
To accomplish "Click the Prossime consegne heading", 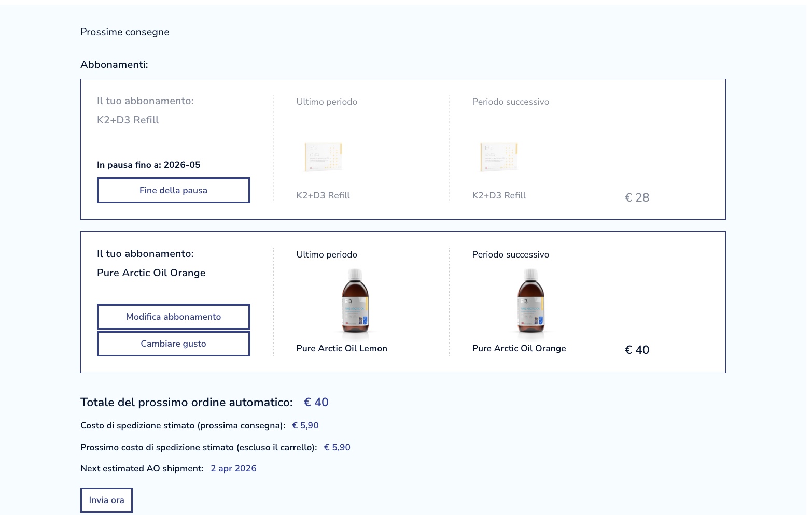I will coord(125,32).
